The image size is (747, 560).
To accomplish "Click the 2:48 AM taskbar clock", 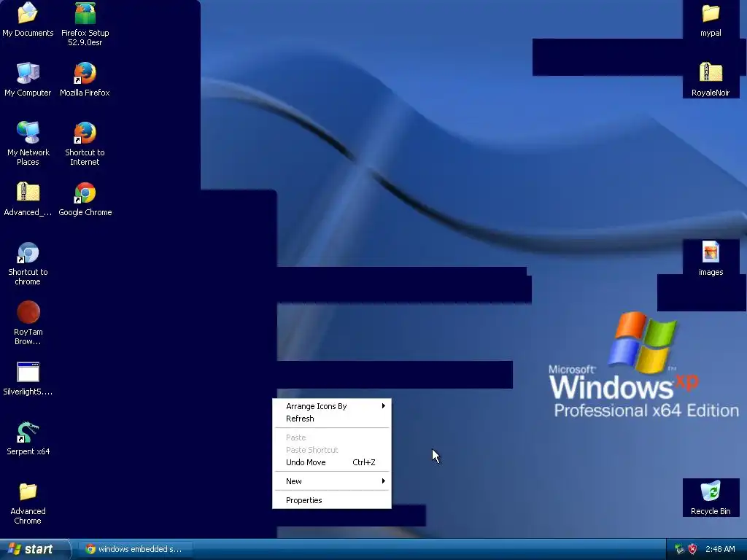I will 720,549.
